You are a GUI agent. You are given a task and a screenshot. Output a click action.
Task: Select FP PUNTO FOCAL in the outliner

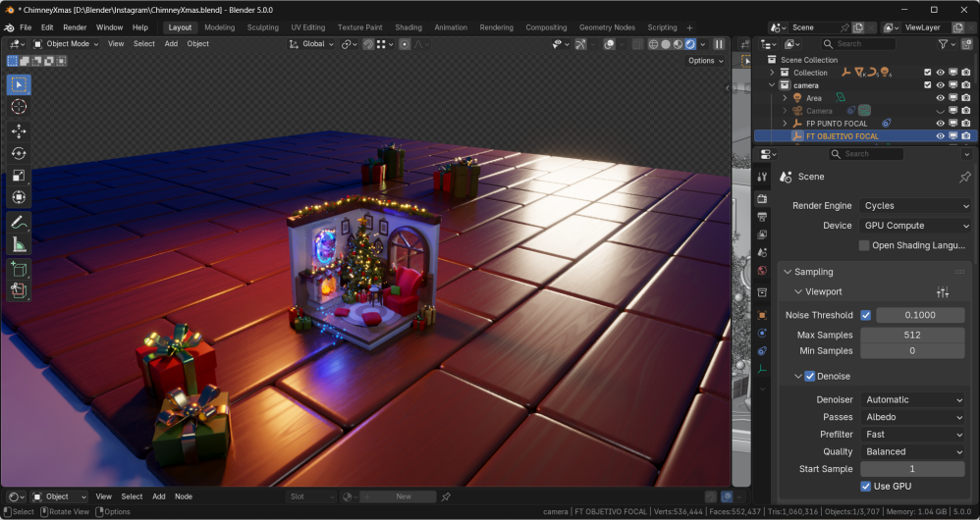pyautogui.click(x=837, y=124)
